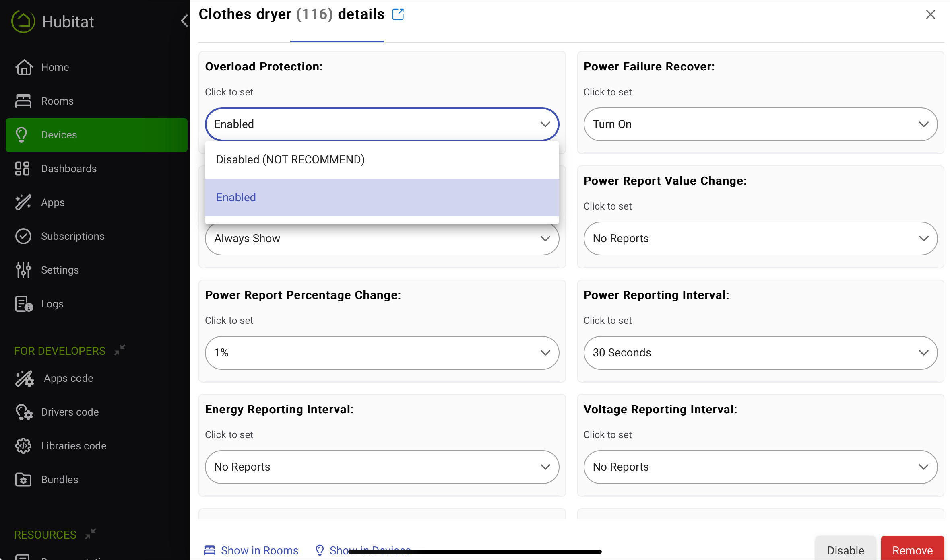Collapse the RESOURCES section
The image size is (950, 560).
[91, 534]
